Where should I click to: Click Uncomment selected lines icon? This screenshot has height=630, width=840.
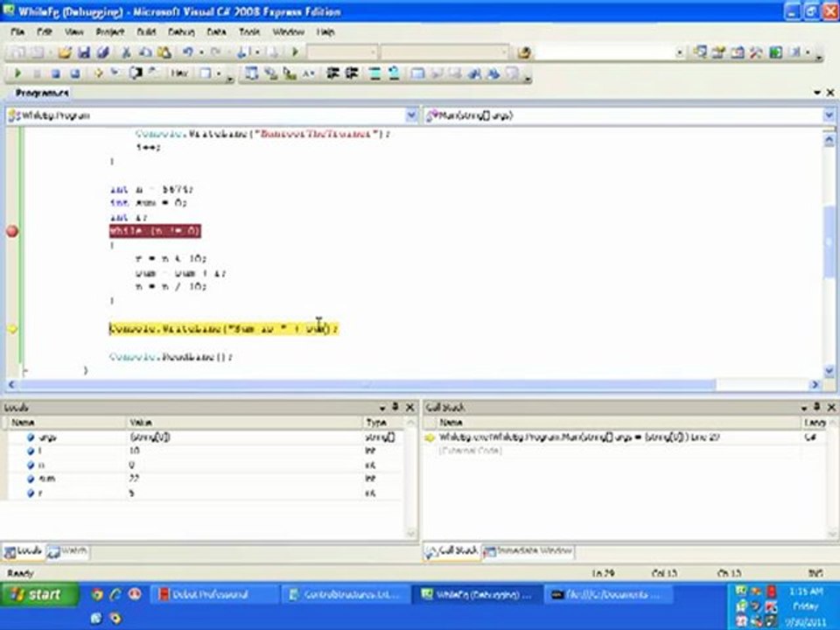tap(394, 73)
